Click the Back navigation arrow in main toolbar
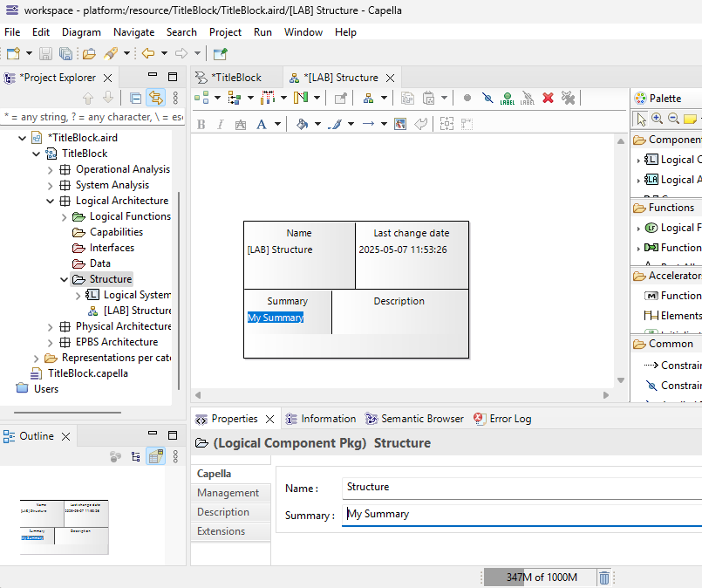 [x=148, y=54]
